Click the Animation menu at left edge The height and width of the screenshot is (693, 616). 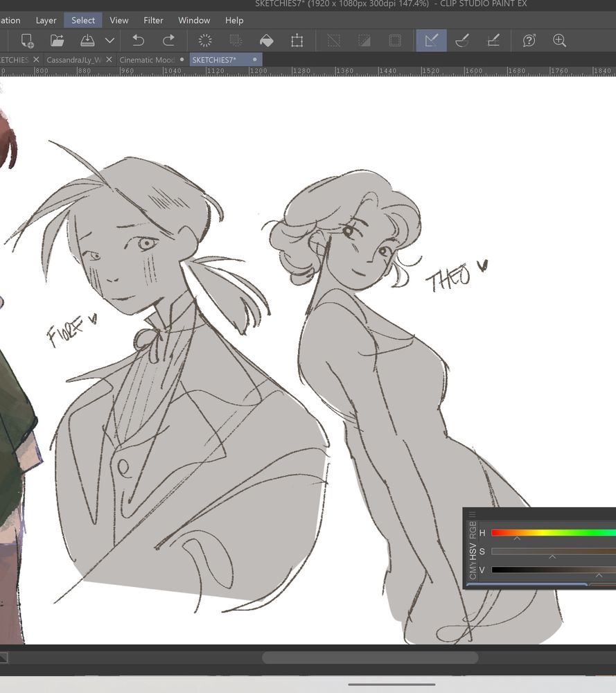pyautogui.click(x=10, y=20)
